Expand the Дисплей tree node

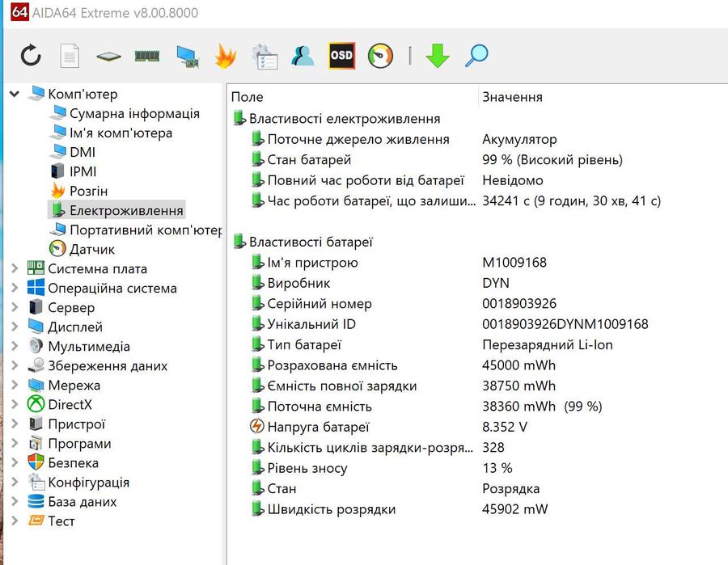(x=15, y=327)
